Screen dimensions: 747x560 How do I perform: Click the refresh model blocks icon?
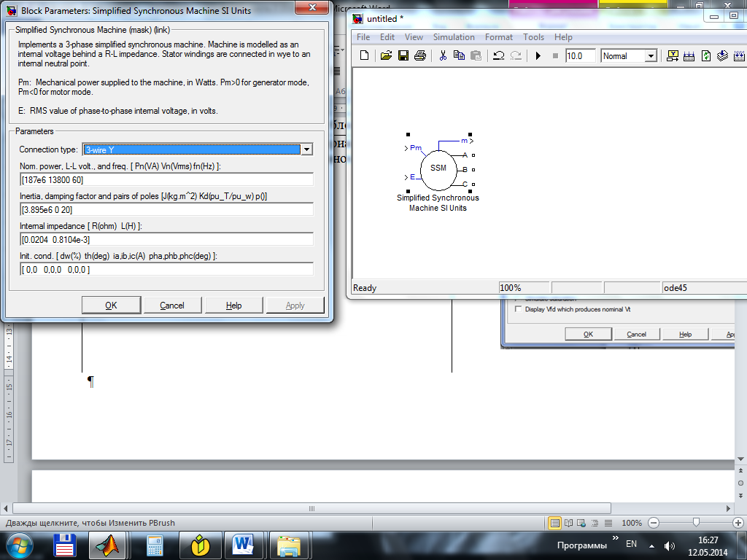coord(689,55)
